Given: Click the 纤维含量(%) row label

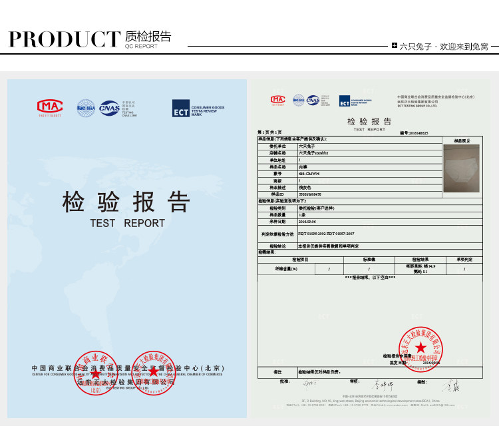Looking at the screenshot, I should click(286, 269).
